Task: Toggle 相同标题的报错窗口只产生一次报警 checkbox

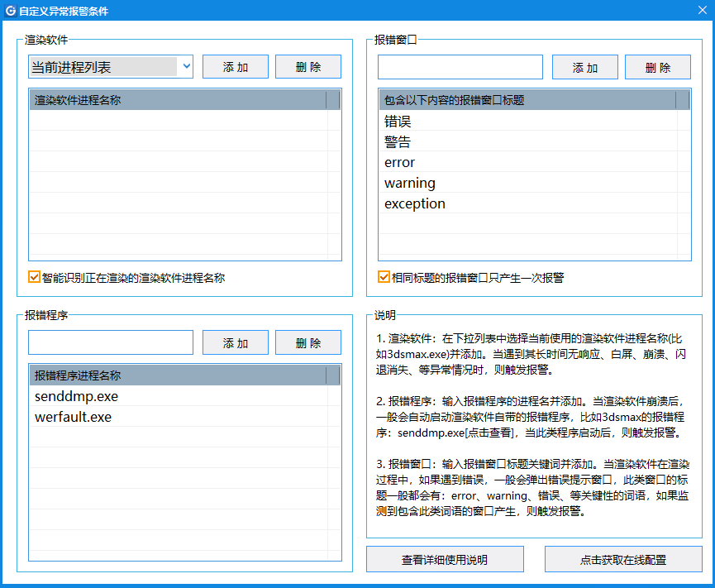Action: [x=384, y=277]
